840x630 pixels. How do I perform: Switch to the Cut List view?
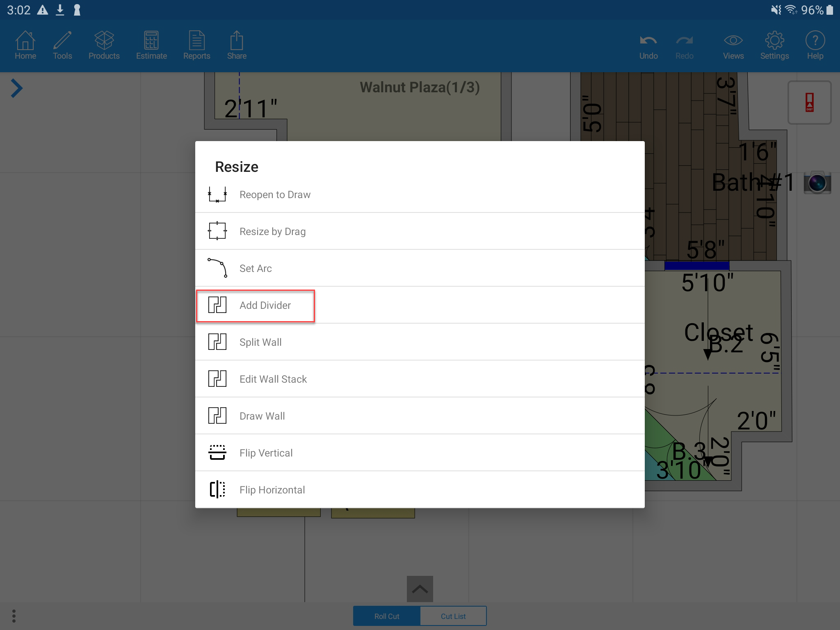[x=453, y=616]
